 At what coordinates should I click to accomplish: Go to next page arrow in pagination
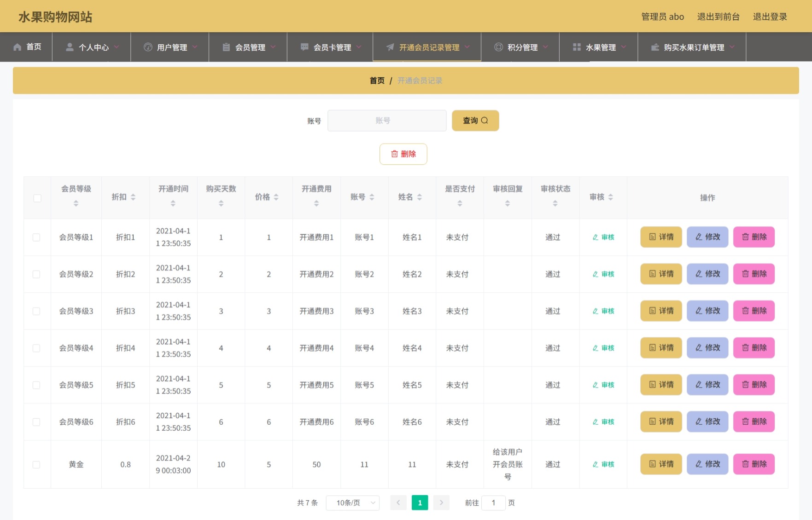tap(441, 503)
